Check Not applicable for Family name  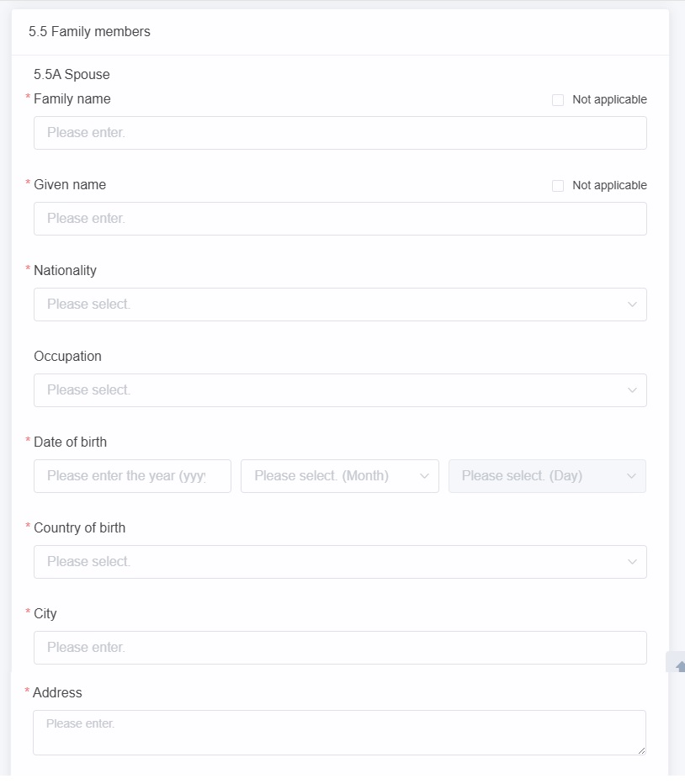click(x=558, y=100)
